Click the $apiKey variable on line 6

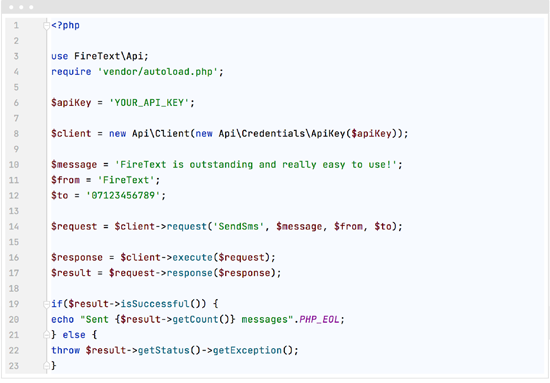pyautogui.click(x=71, y=103)
